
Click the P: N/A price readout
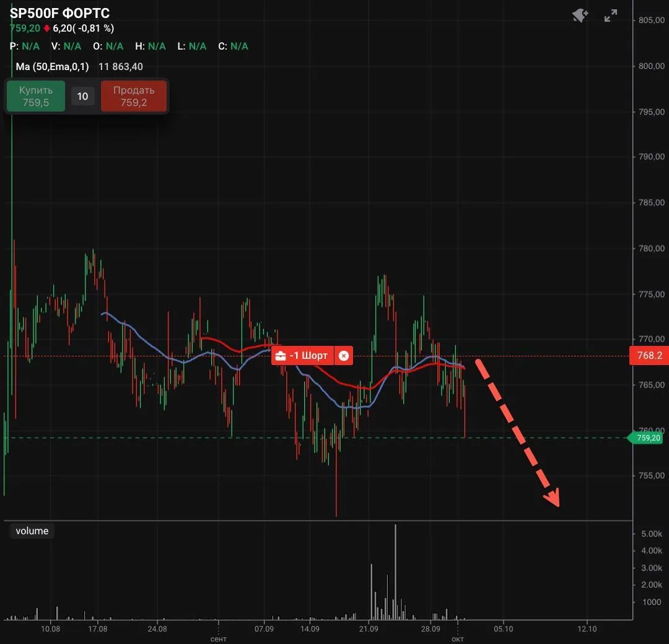(x=24, y=46)
